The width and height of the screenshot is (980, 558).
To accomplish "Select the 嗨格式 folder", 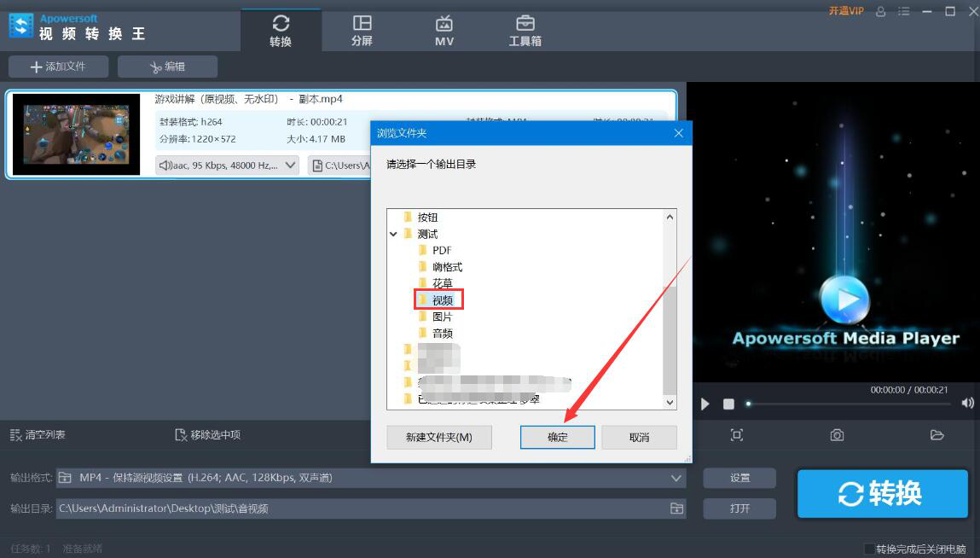I will coord(447,267).
